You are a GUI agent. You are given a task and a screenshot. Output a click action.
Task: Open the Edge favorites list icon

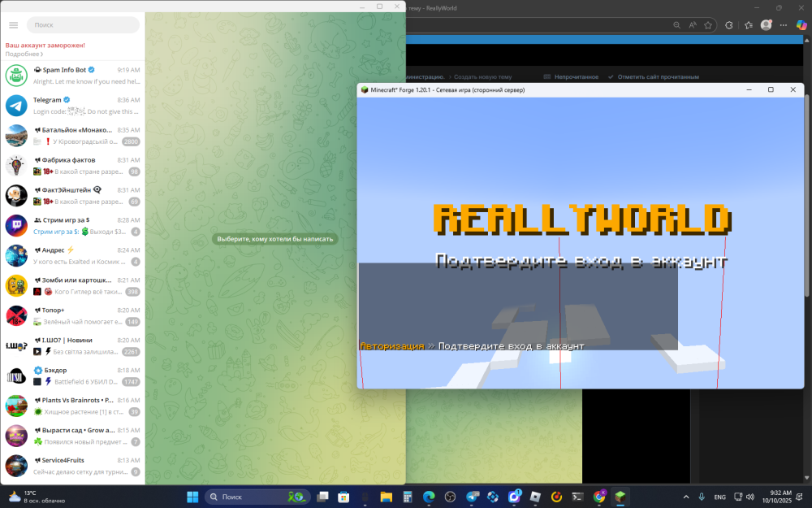749,25
